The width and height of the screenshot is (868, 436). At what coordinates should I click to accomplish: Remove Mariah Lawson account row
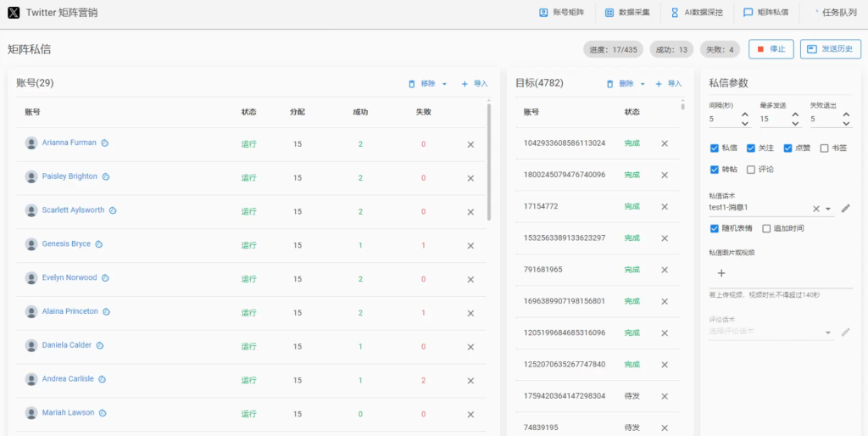pos(470,415)
